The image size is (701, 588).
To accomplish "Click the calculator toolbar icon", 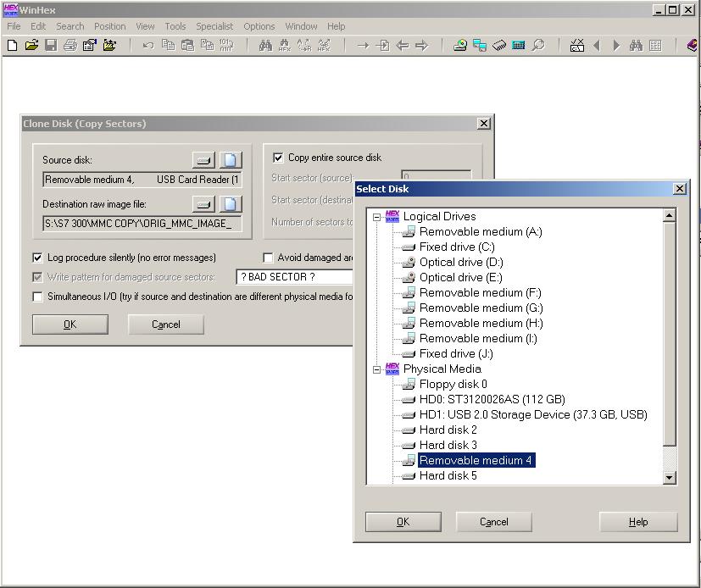I will (x=519, y=45).
